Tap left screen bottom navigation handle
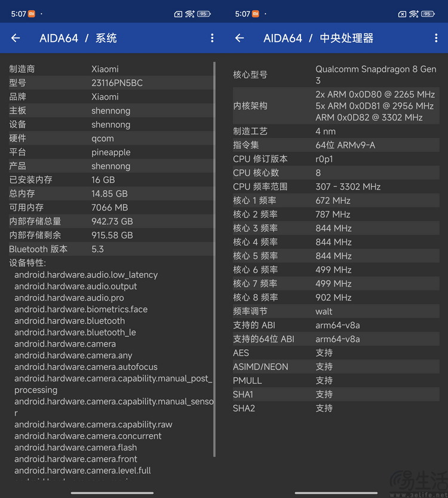Image resolution: width=448 pixels, height=498 pixels. tap(112, 493)
